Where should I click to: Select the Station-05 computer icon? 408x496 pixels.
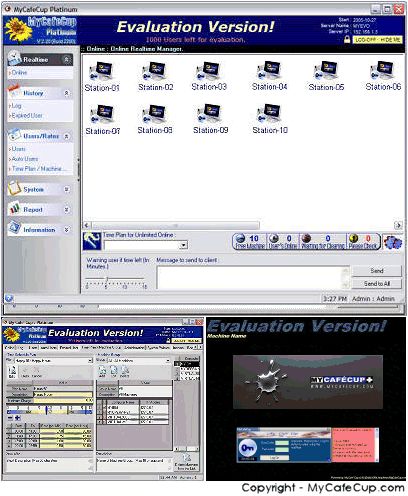coord(325,71)
